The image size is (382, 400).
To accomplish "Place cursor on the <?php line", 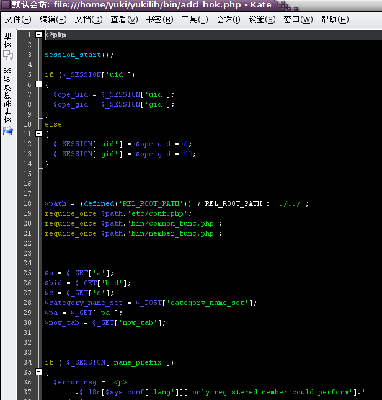I will [56, 35].
